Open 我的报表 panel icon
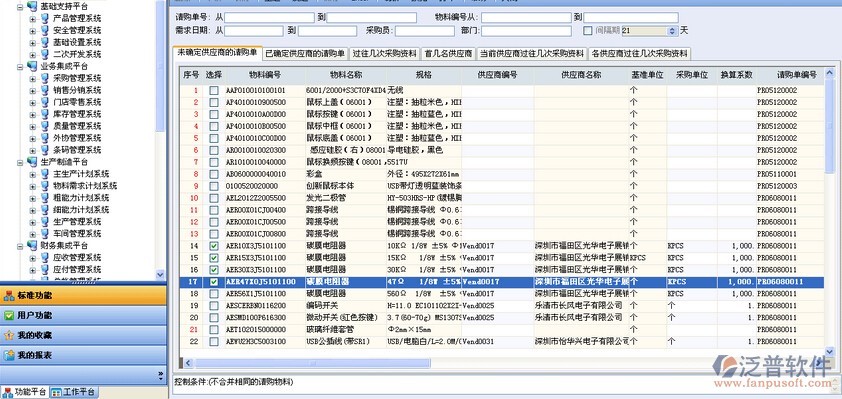Viewport: 842px width, 399px height. click(9, 355)
